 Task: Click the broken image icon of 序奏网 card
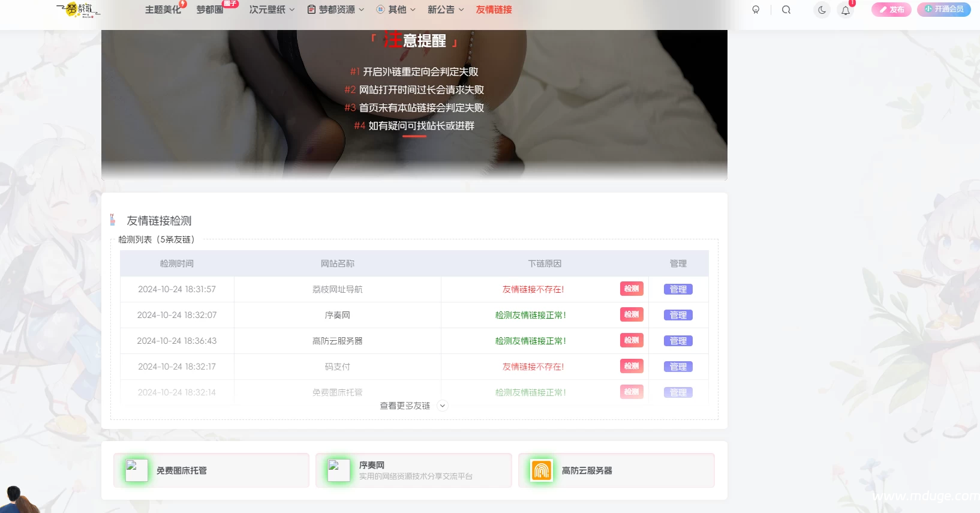coord(339,470)
